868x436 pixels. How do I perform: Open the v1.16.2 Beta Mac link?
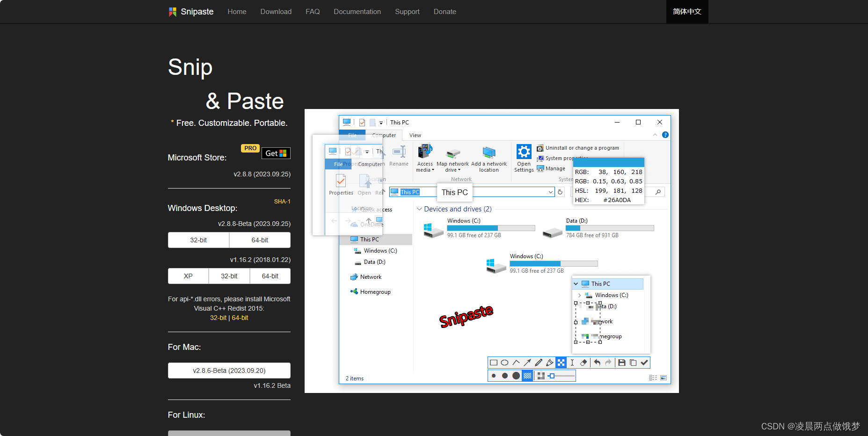pyautogui.click(x=272, y=385)
